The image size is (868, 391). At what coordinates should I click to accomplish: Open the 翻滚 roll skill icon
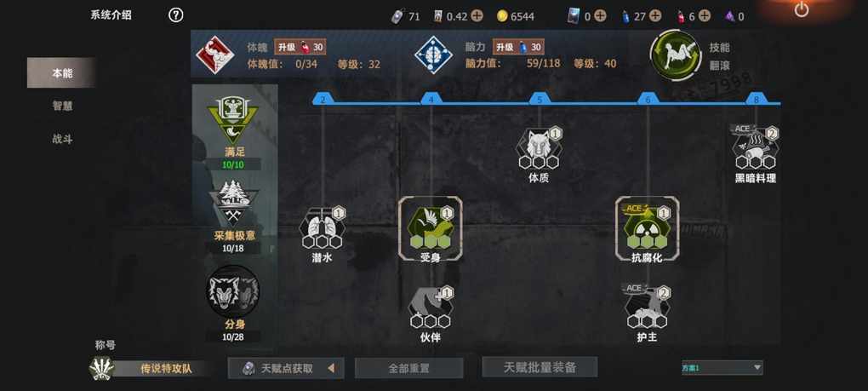[x=676, y=56]
